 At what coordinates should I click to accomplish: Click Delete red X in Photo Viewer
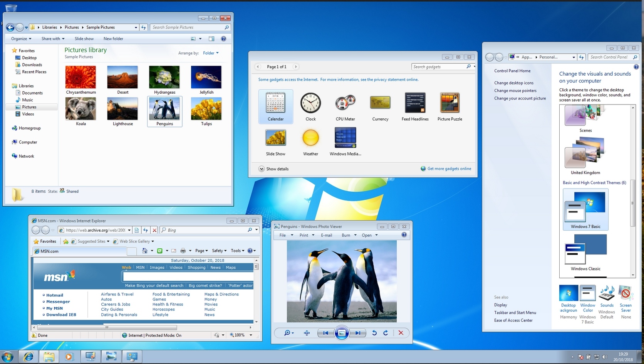pyautogui.click(x=401, y=333)
